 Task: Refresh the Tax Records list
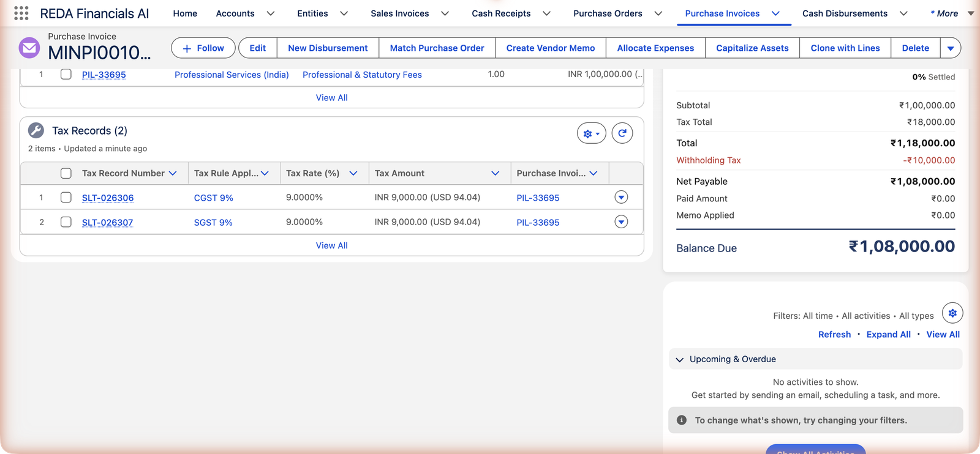[622, 133]
